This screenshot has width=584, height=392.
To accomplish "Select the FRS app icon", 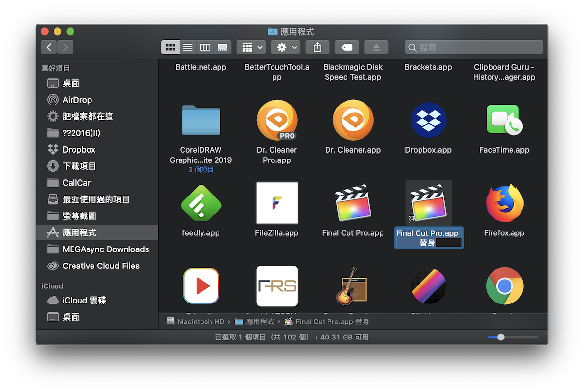I will click(x=276, y=286).
